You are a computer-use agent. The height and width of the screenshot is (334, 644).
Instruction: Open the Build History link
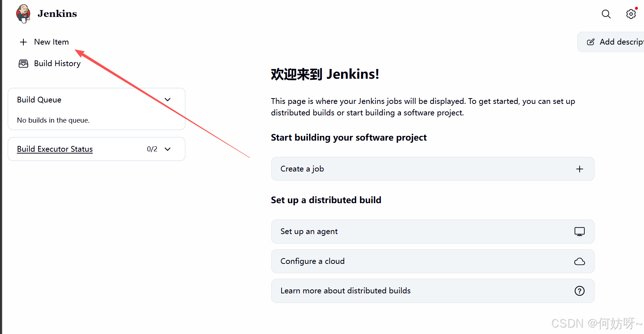click(x=57, y=64)
